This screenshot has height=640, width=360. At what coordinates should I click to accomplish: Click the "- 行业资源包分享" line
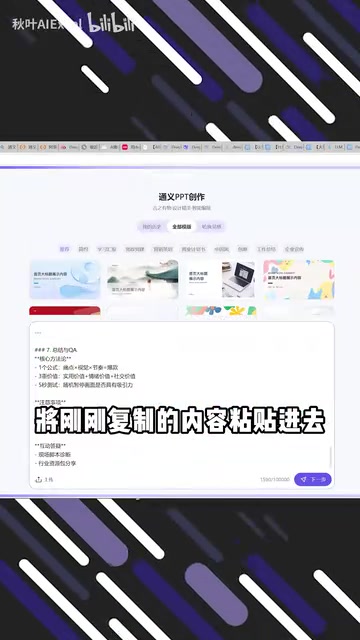coord(56,463)
